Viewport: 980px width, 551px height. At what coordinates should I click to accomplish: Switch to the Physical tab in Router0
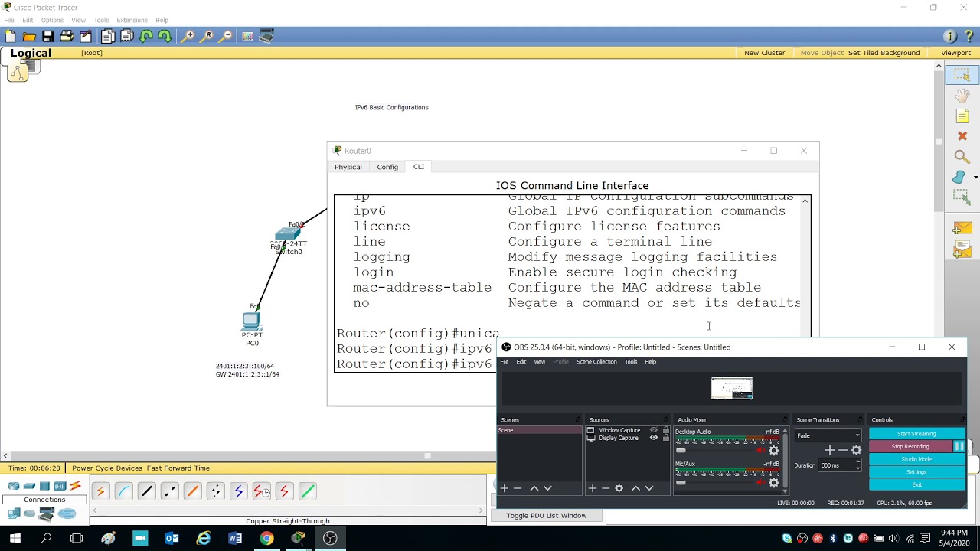(x=348, y=167)
